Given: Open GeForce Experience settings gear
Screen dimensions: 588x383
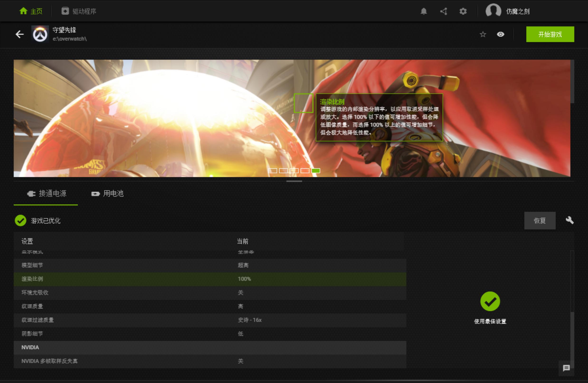Looking at the screenshot, I should 463,11.
